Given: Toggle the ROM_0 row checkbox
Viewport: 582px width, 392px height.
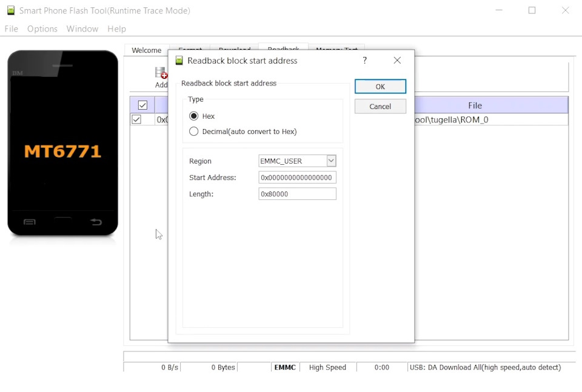Looking at the screenshot, I should [136, 119].
